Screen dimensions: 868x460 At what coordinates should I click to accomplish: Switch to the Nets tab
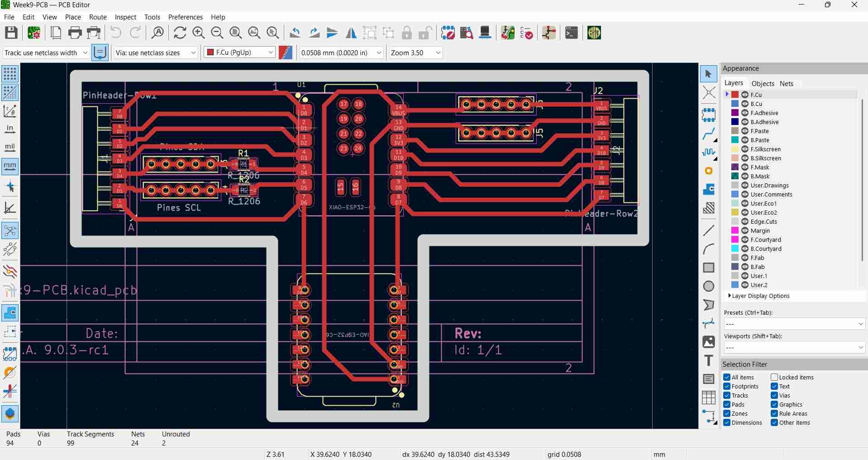787,83
